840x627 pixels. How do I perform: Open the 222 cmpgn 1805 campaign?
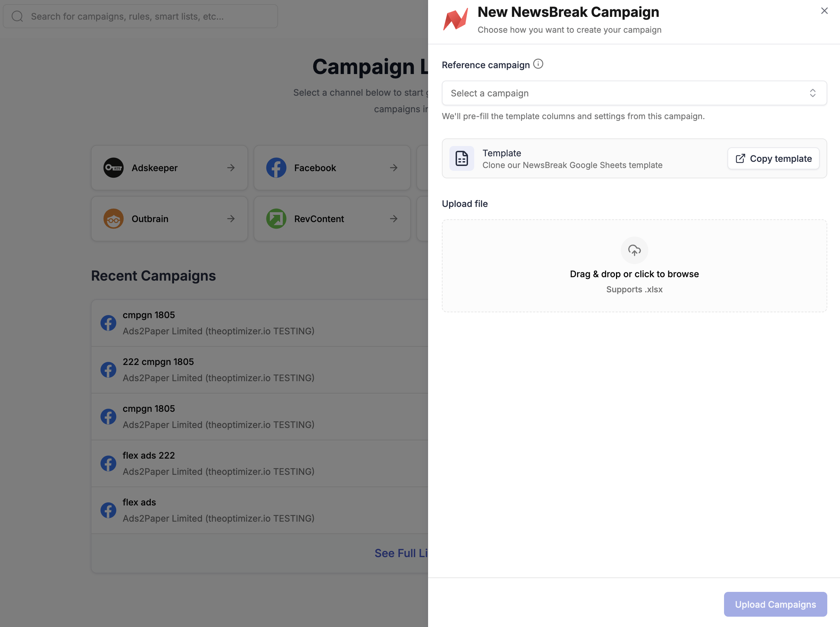(x=260, y=370)
